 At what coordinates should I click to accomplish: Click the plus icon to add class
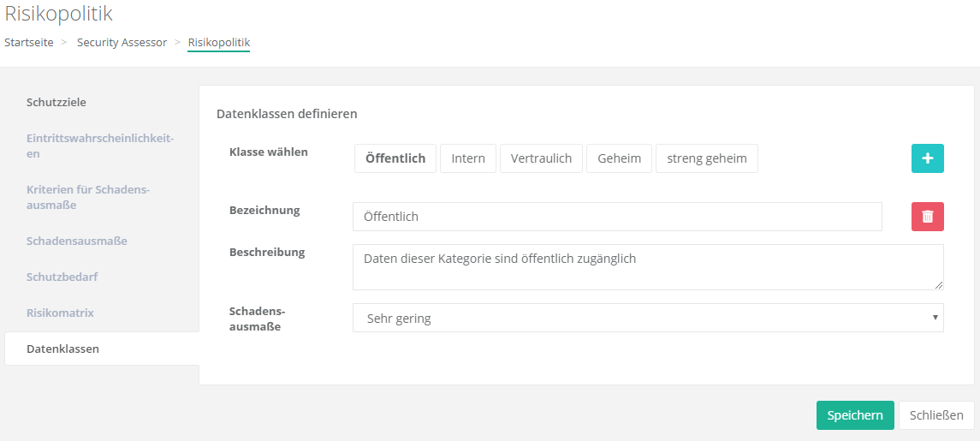pyautogui.click(x=927, y=158)
